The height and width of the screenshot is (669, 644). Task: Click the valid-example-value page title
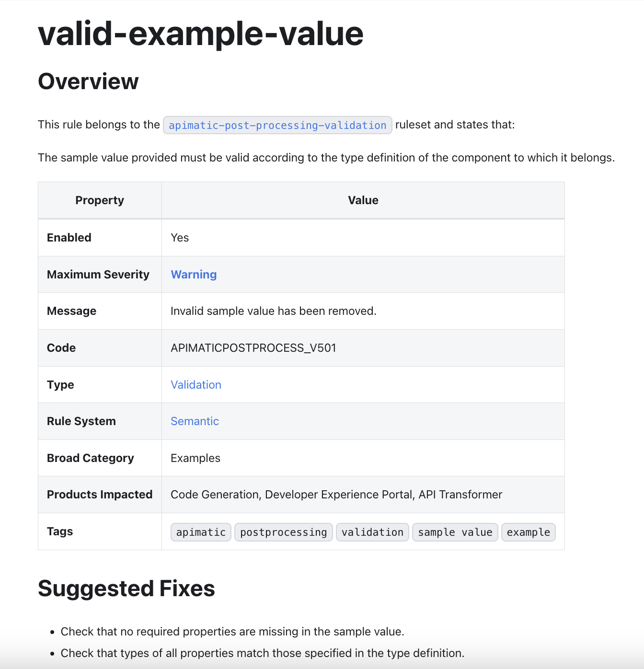tap(201, 34)
